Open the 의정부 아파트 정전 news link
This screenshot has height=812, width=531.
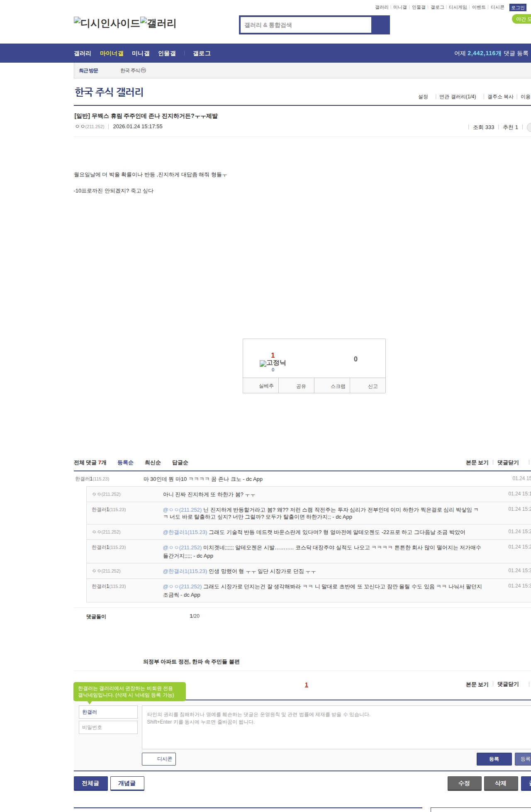[x=191, y=662]
